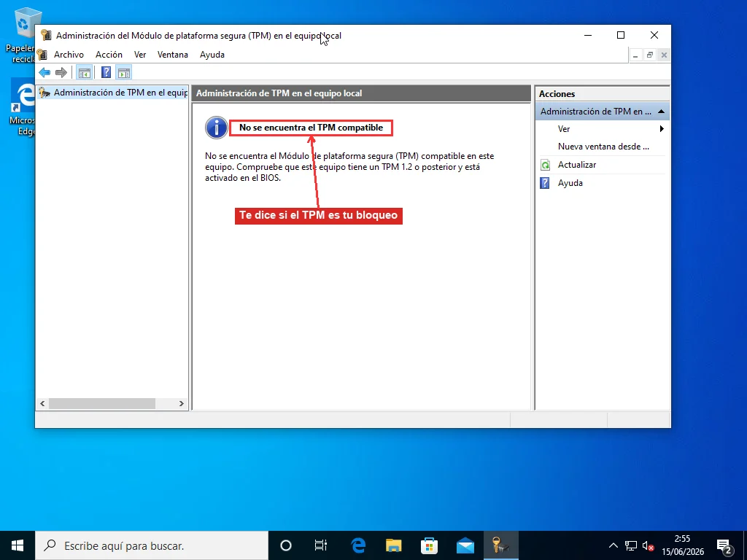
Task: Click the window title bar key icon
Action: (x=46, y=35)
